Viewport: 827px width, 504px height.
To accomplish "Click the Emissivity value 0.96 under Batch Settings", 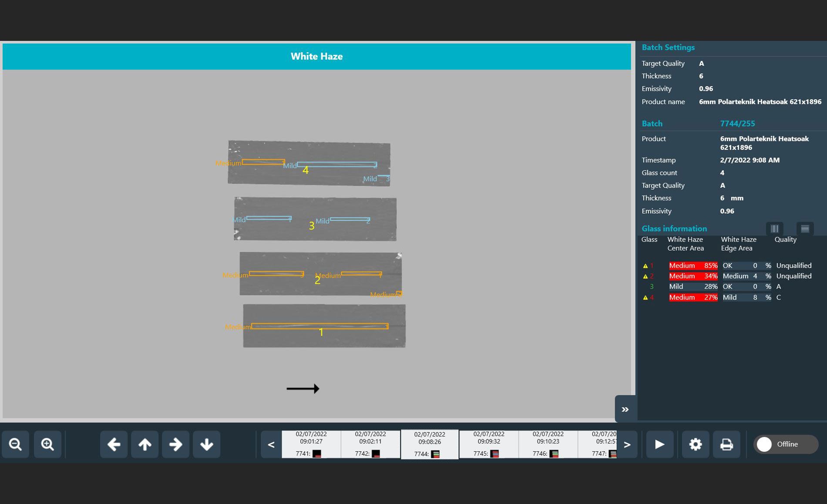I will tap(706, 89).
